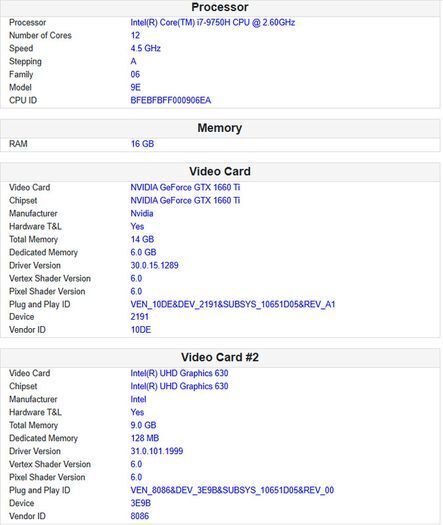Screen dimensions: 443x525
Task: Click the Video Card section header
Action: (220, 171)
